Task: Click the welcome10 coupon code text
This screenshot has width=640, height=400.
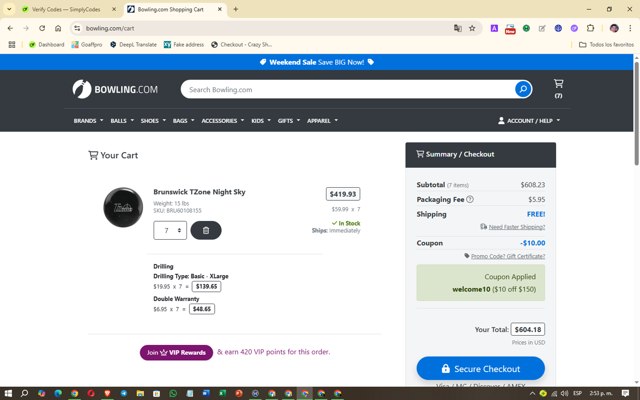Action: [471, 289]
